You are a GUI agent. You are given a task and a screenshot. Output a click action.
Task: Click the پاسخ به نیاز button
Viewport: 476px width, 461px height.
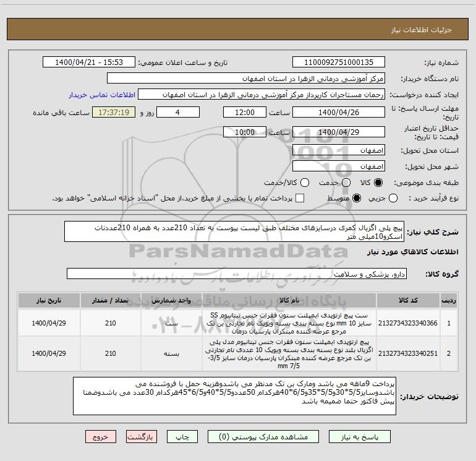(360, 437)
